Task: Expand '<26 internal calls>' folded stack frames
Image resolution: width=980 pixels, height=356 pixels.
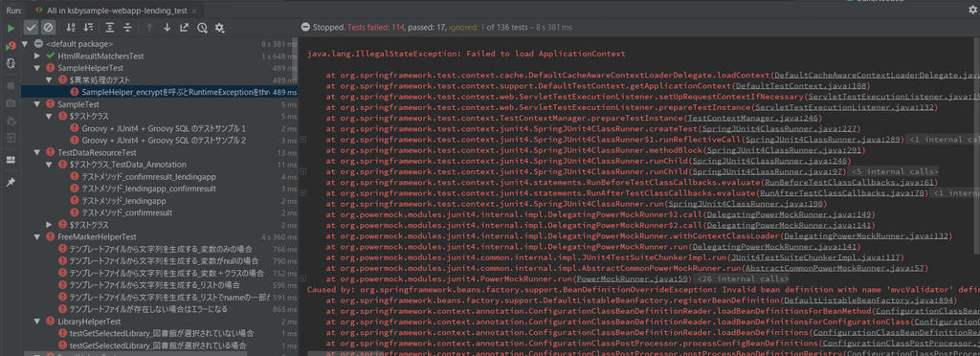Action: coord(742,278)
